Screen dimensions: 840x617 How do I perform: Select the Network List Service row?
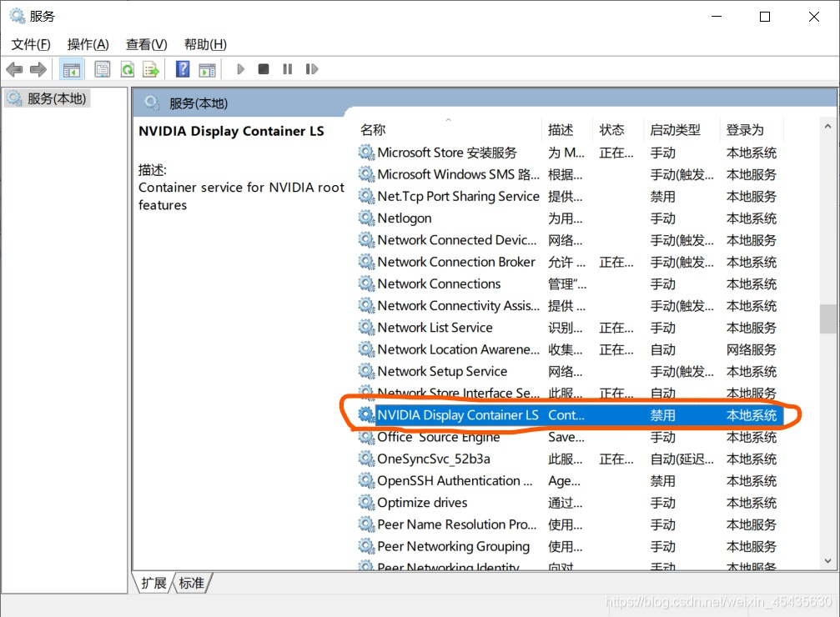570,328
